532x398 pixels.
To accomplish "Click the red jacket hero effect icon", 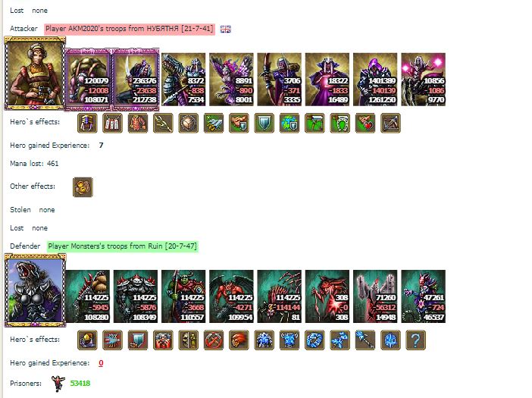I will [x=138, y=123].
